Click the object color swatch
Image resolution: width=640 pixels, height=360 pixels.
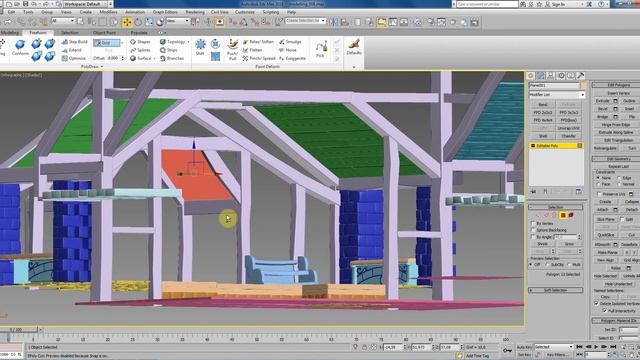[584, 86]
